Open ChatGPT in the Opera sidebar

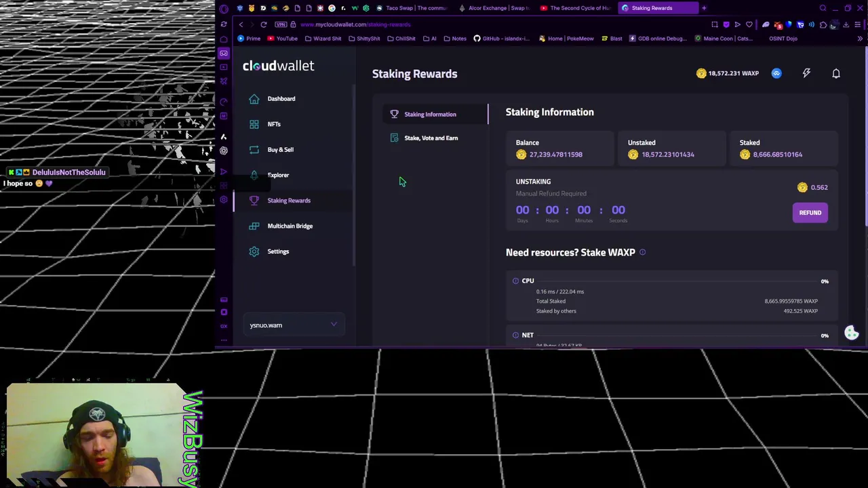pos(224,150)
